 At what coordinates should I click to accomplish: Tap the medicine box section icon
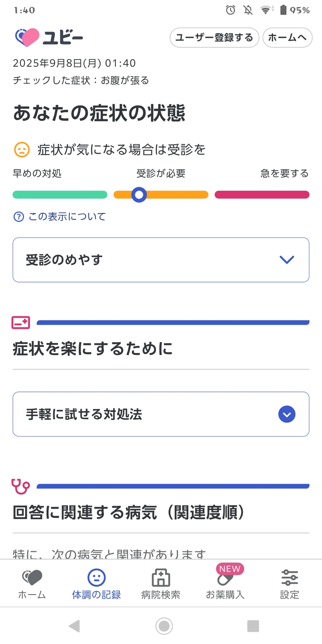[x=21, y=323]
